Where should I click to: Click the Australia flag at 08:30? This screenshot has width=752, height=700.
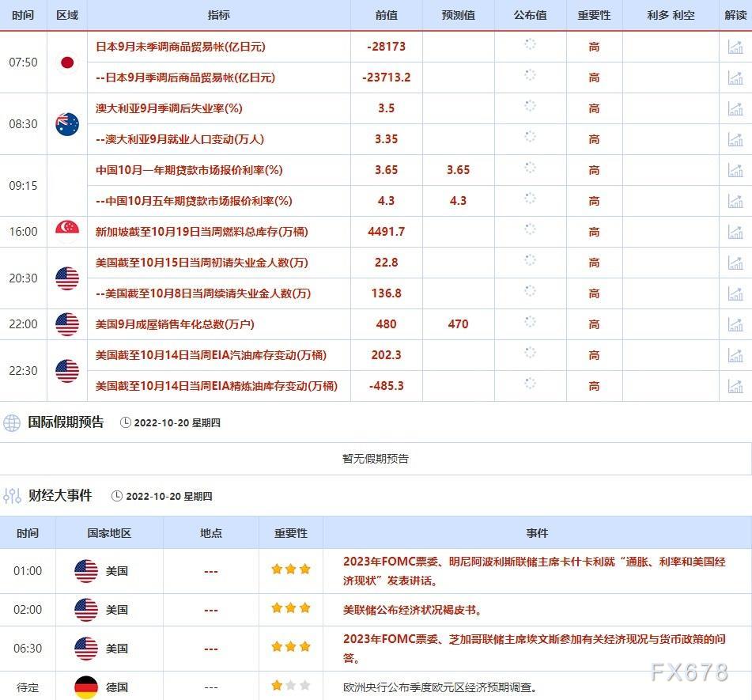(67, 123)
